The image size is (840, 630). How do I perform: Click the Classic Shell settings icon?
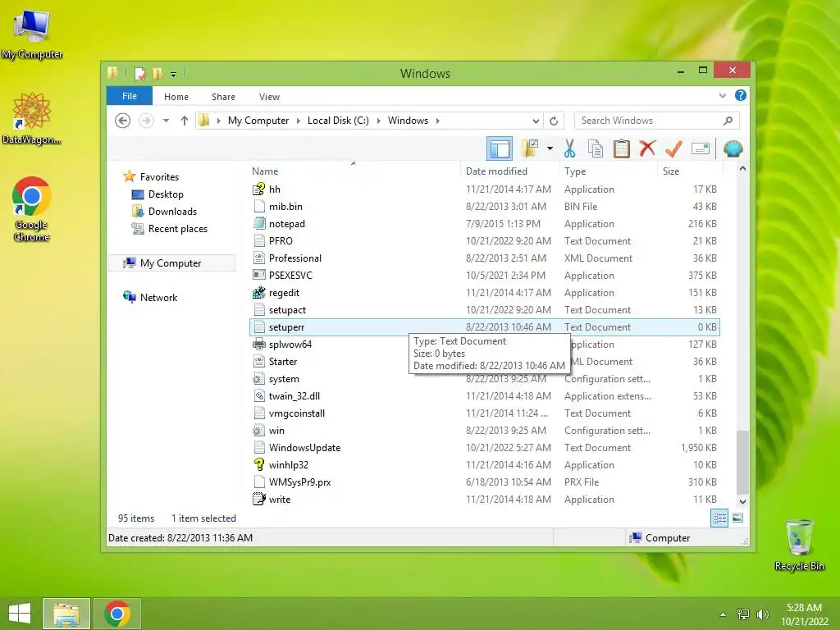pyautogui.click(x=733, y=148)
